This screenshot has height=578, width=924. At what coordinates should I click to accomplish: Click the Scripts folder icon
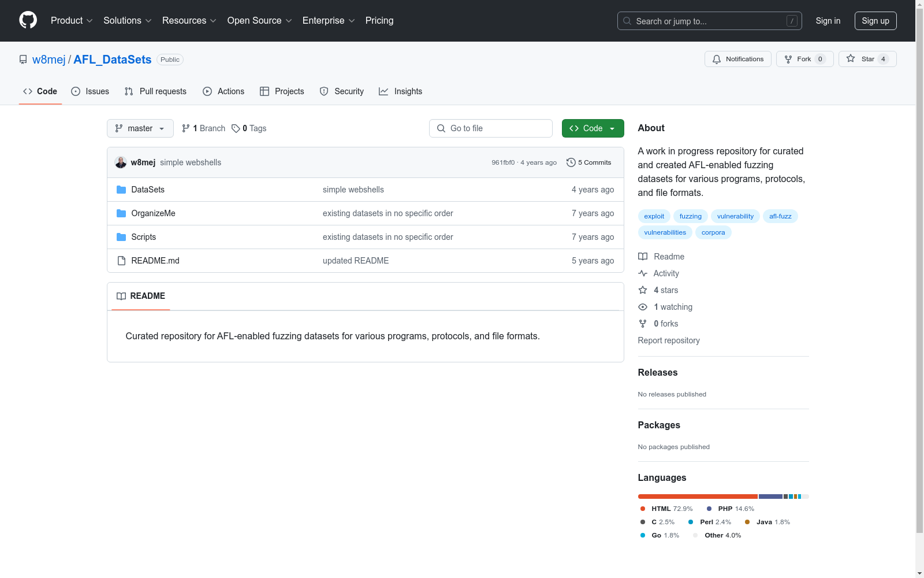[x=121, y=237]
